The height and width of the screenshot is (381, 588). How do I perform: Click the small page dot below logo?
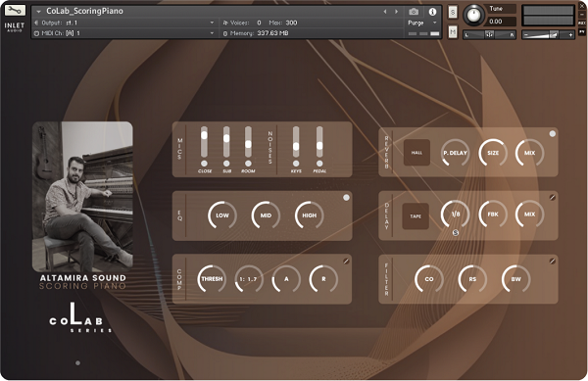77,363
